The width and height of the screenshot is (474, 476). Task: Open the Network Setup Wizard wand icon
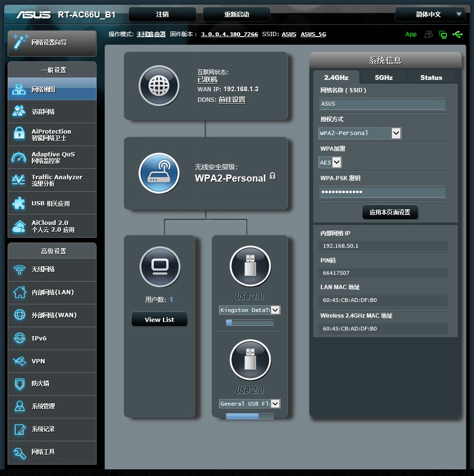pyautogui.click(x=21, y=42)
